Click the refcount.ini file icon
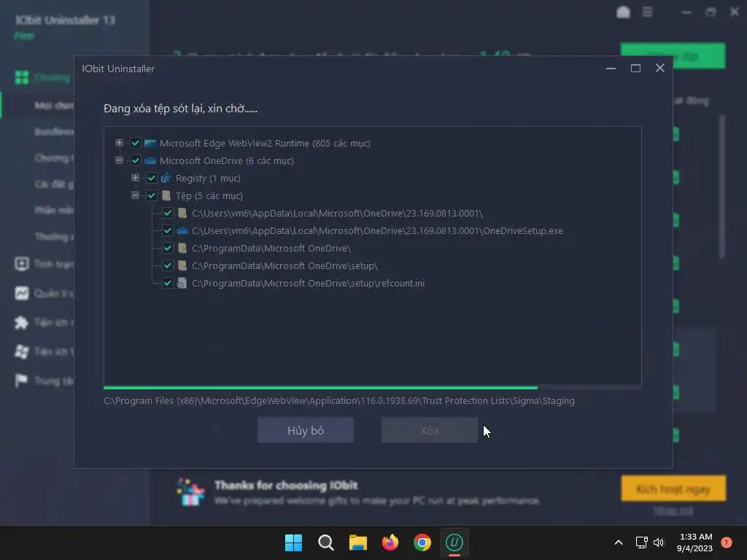 point(182,283)
